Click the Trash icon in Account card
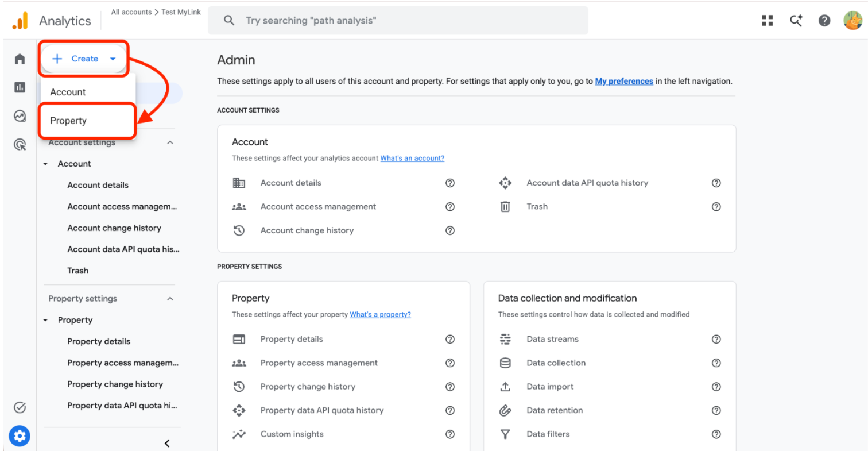The image size is (868, 451). pos(505,206)
